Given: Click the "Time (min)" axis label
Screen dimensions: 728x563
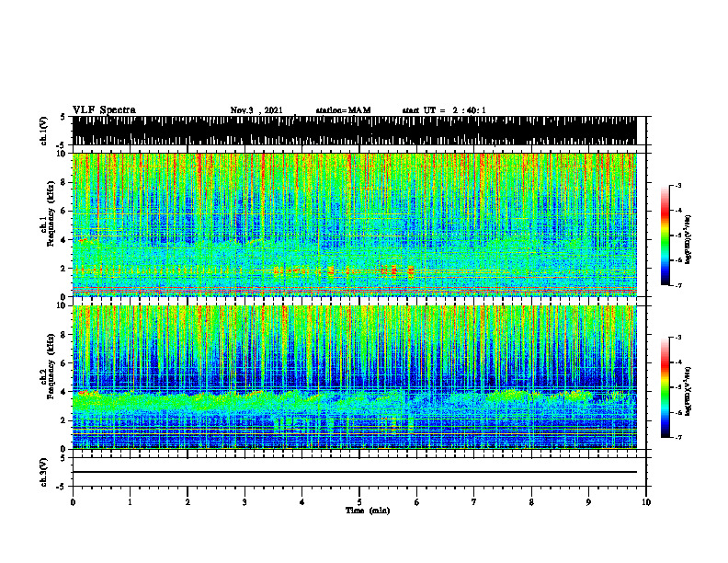Looking at the screenshot, I should (x=368, y=511).
